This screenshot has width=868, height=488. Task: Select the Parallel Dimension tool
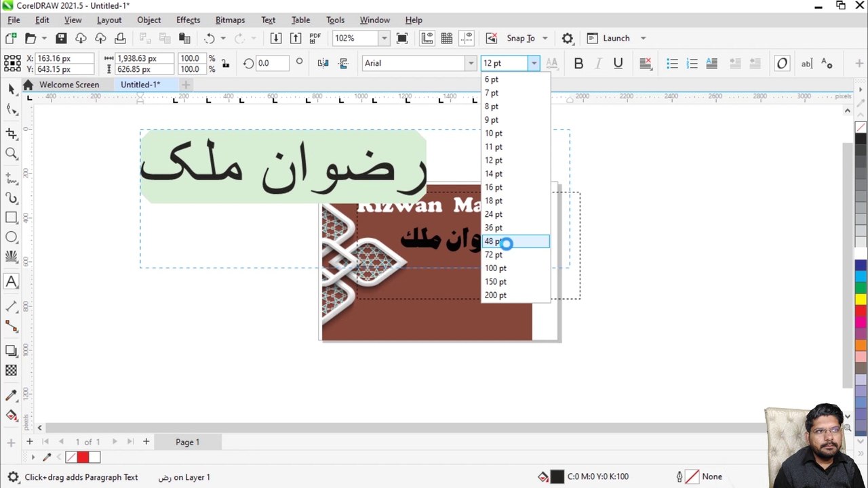[12, 306]
